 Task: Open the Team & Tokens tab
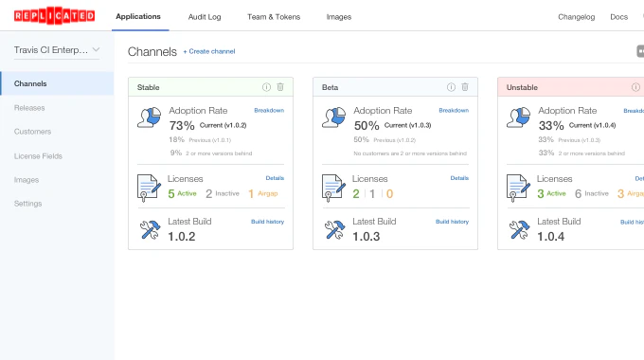[274, 17]
